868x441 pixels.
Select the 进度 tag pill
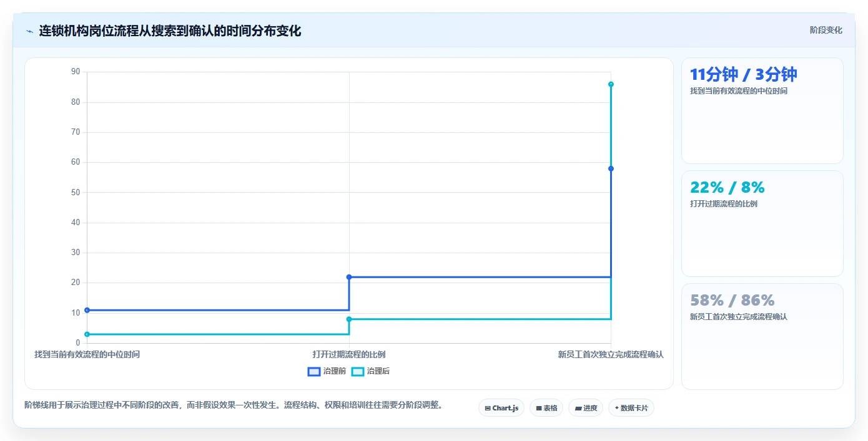(x=586, y=408)
